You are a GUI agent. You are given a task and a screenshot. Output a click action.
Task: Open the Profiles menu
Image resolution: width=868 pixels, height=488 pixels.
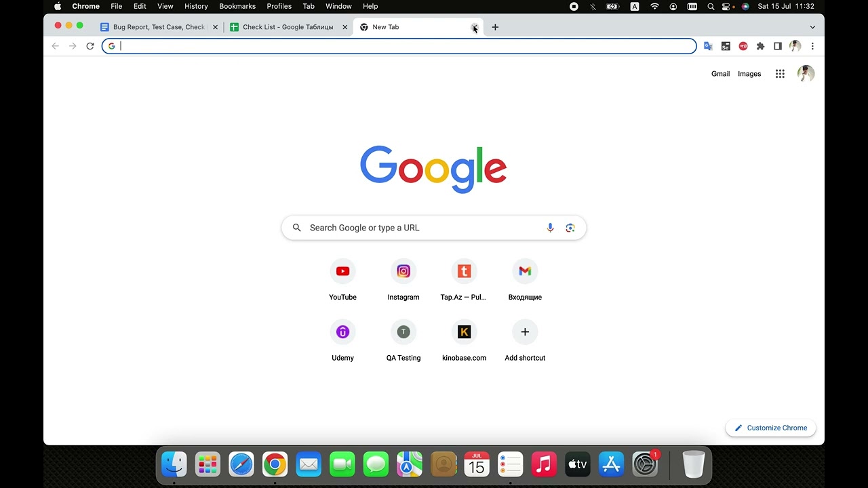[x=279, y=6]
